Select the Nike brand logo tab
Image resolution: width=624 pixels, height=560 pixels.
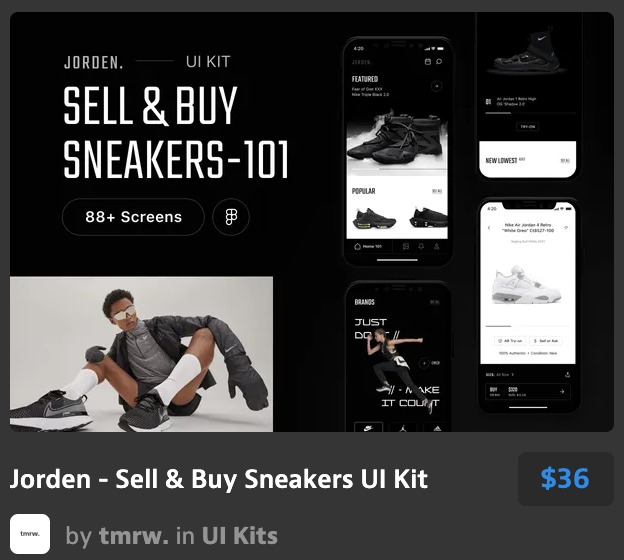click(369, 427)
